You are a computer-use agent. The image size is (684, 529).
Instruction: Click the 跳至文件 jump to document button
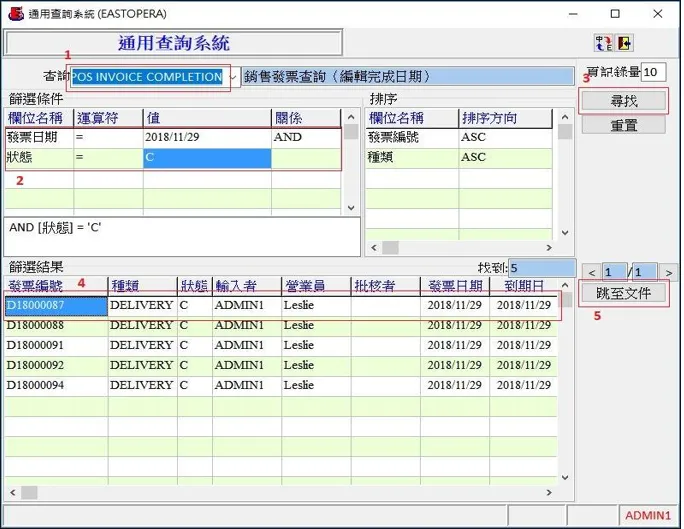point(623,294)
